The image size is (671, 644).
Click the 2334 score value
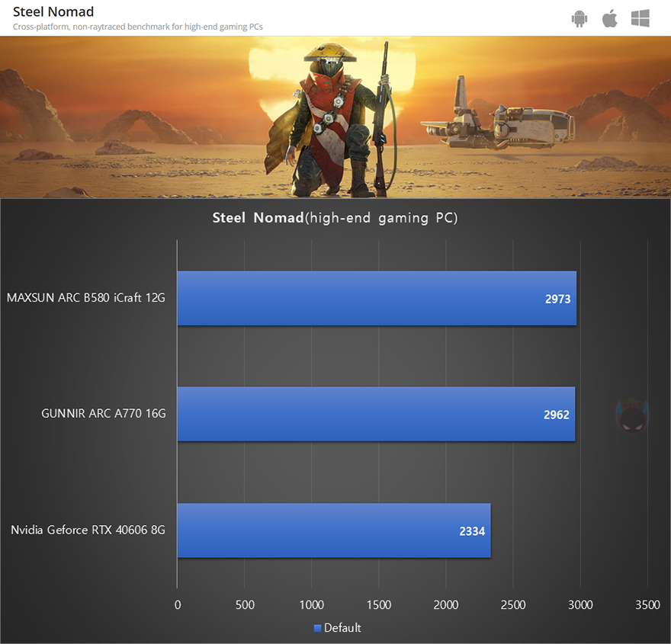coord(472,531)
